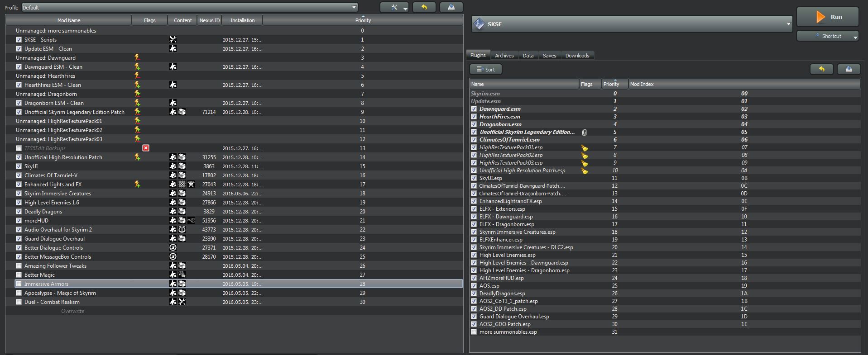Click the create backup icon in Plugins pane

coord(849,69)
